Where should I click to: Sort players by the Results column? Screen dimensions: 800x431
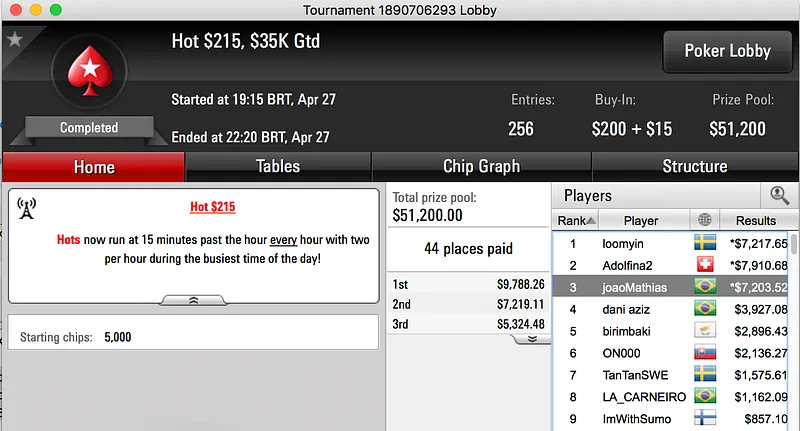pyautogui.click(x=755, y=220)
